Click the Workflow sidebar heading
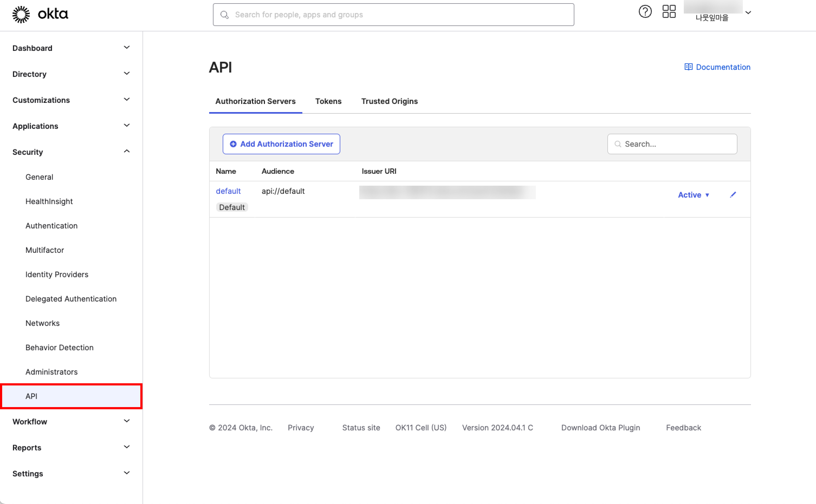The image size is (816, 504). click(30, 422)
